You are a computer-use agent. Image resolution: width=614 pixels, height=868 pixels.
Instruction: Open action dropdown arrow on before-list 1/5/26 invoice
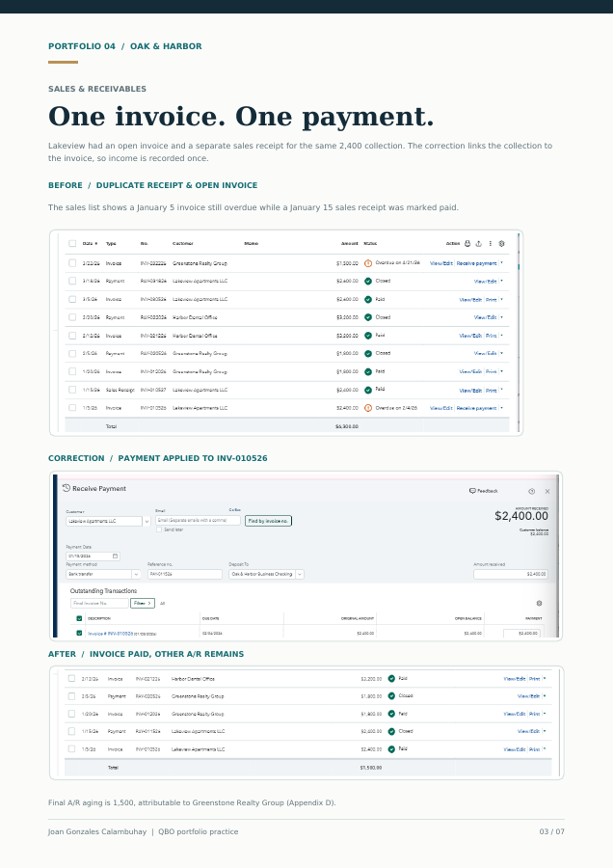click(502, 408)
